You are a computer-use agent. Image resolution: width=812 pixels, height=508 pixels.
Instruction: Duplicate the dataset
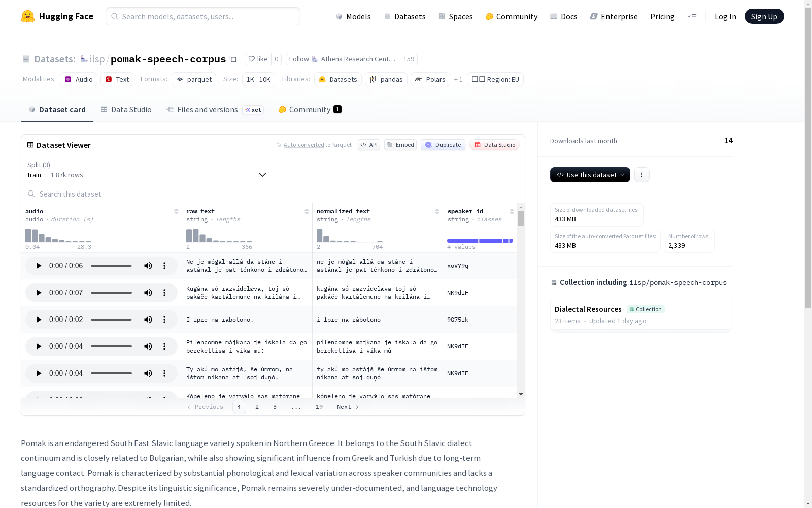pyautogui.click(x=443, y=145)
